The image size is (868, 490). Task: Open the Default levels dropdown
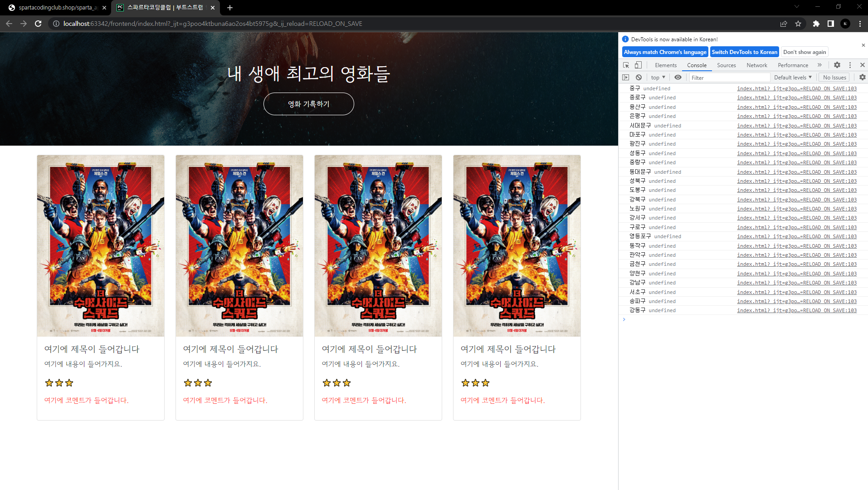click(x=793, y=78)
